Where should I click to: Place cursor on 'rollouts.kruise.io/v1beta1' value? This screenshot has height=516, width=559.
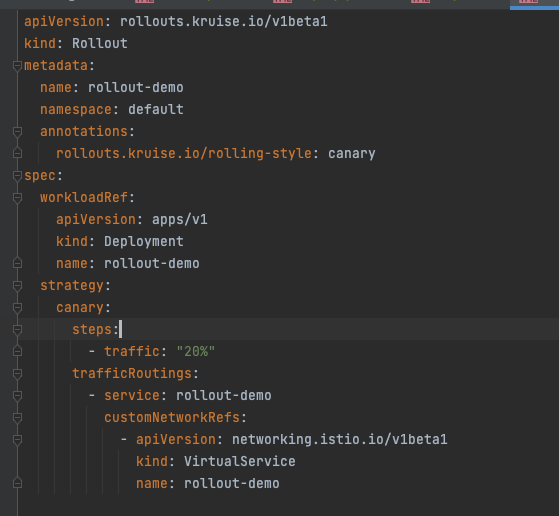(224, 21)
